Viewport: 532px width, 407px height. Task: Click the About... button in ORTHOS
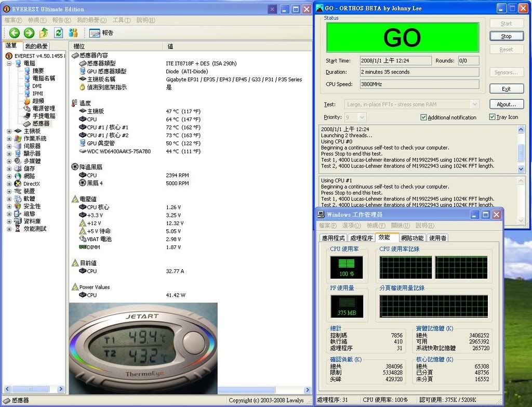[x=506, y=104]
